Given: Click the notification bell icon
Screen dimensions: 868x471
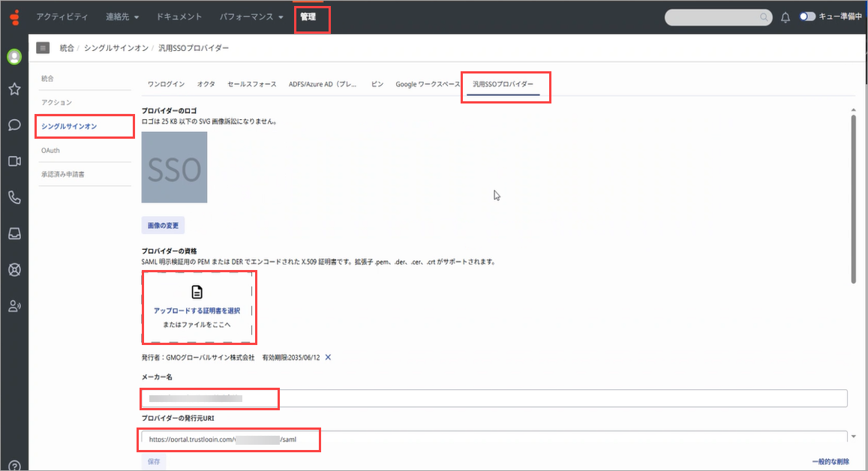Looking at the screenshot, I should (785, 18).
